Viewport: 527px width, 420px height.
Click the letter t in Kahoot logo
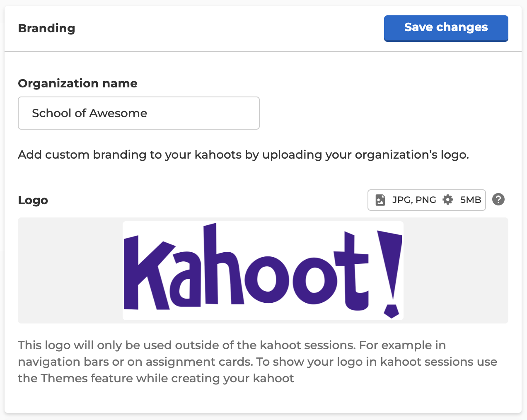tap(353, 270)
